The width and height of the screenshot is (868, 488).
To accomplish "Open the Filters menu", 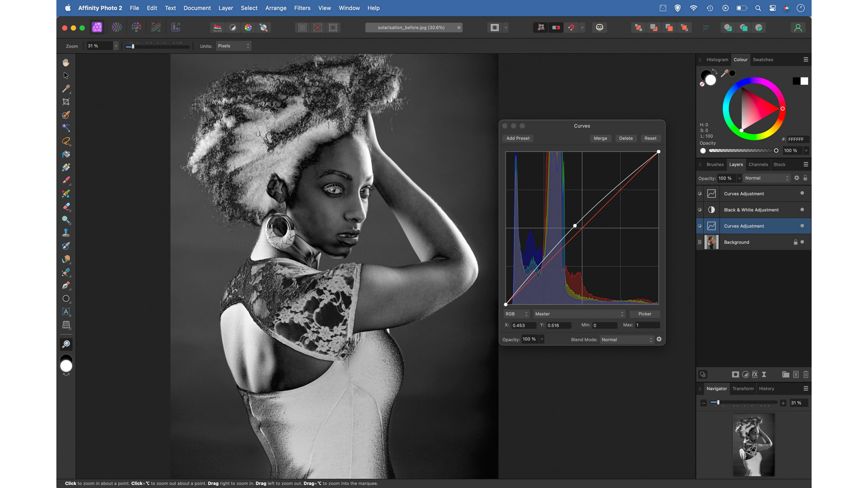I will [302, 8].
